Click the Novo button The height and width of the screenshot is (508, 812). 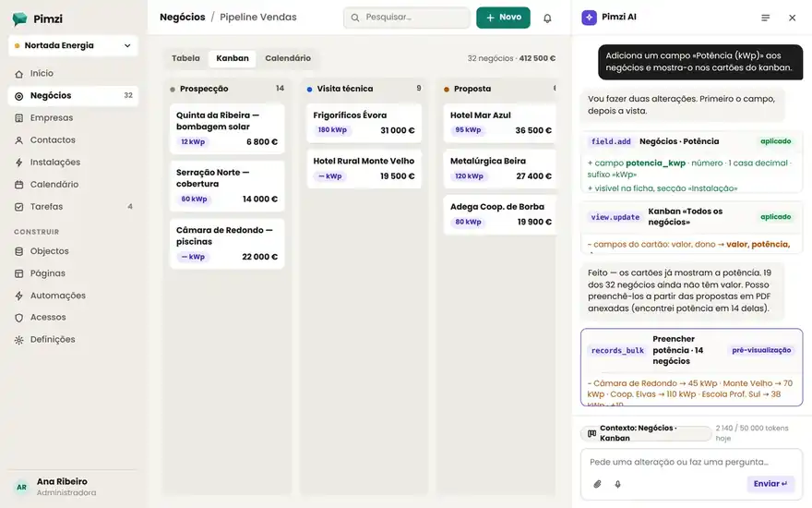pyautogui.click(x=503, y=18)
